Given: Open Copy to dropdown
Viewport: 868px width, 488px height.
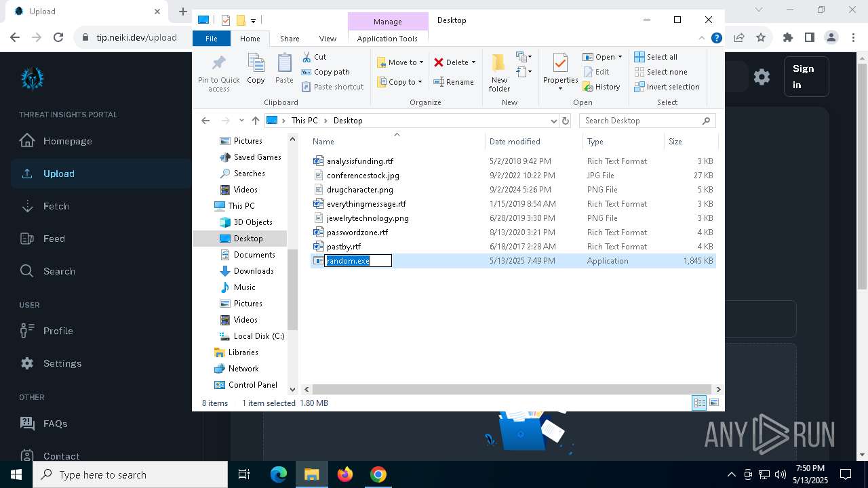Looking at the screenshot, I should 400,82.
